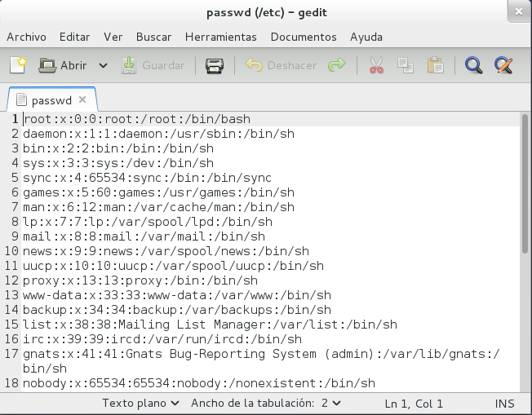Click line number 10 in the gutter

(11, 251)
